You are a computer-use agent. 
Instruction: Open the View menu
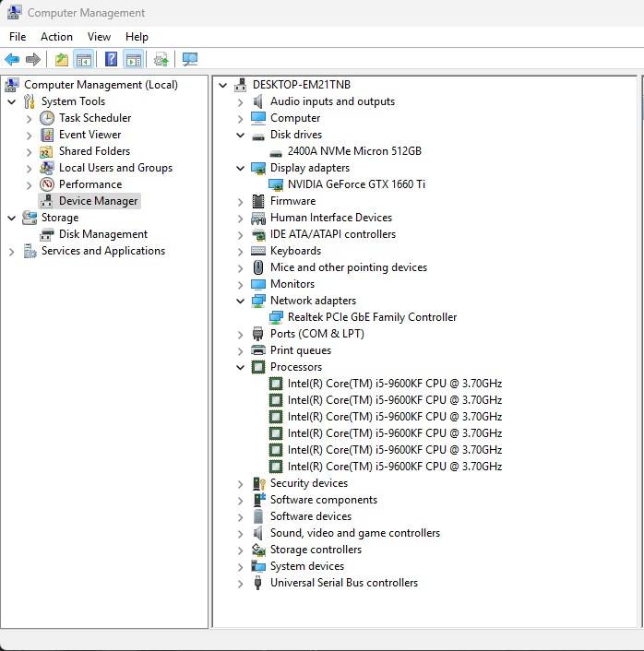[x=99, y=37]
